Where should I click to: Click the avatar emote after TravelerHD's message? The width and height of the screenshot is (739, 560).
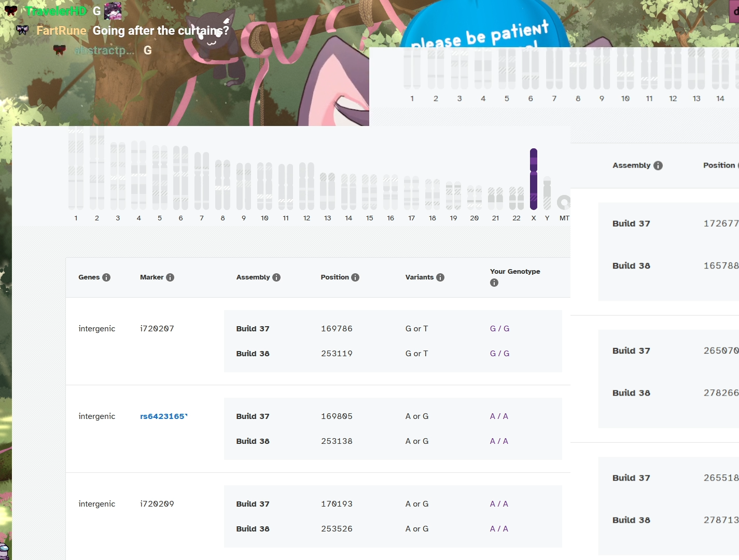click(113, 11)
